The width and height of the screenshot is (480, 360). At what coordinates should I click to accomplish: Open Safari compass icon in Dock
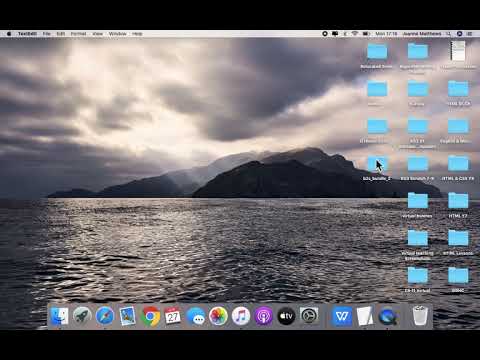click(x=105, y=316)
